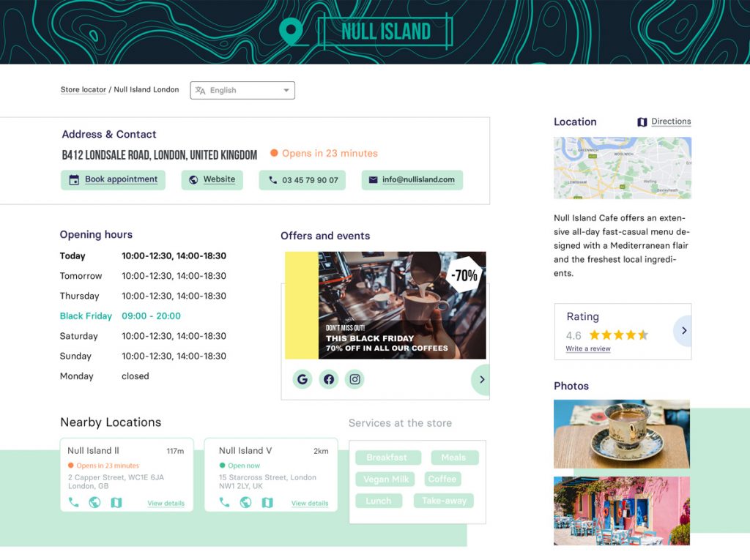Select the Take-away service tag
750x560 pixels.
(x=443, y=501)
